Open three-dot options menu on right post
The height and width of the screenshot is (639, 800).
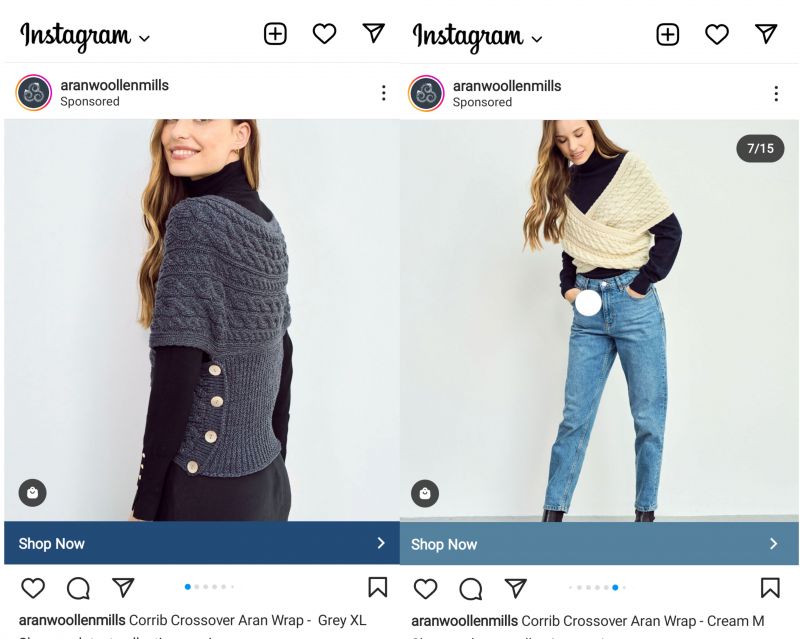tap(776, 93)
